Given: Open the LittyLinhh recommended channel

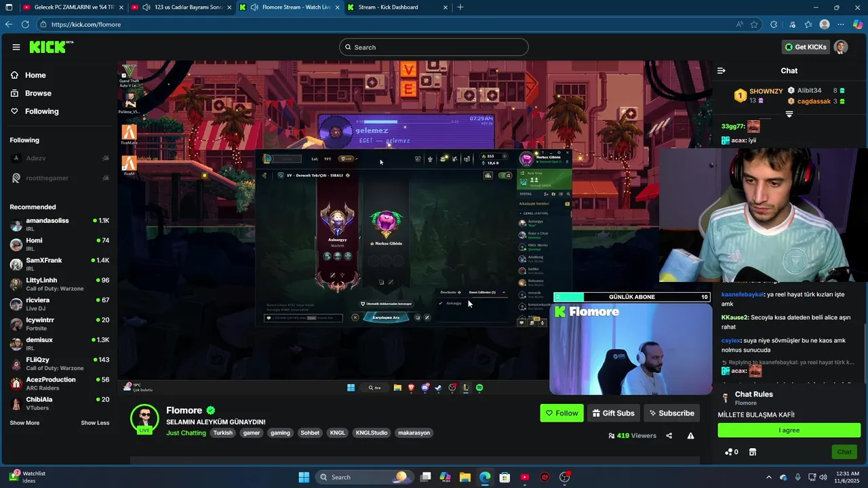Looking at the screenshot, I should (x=59, y=284).
